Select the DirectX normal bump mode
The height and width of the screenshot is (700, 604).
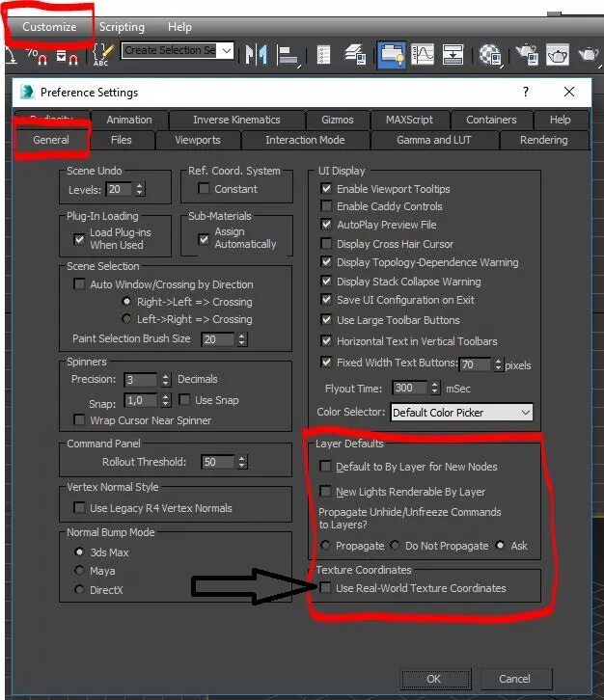(79, 589)
